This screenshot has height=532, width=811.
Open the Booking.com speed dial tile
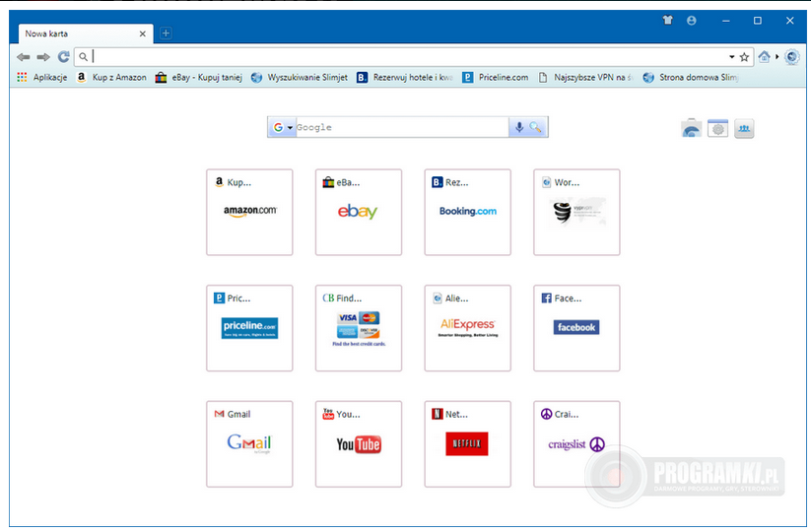click(467, 212)
